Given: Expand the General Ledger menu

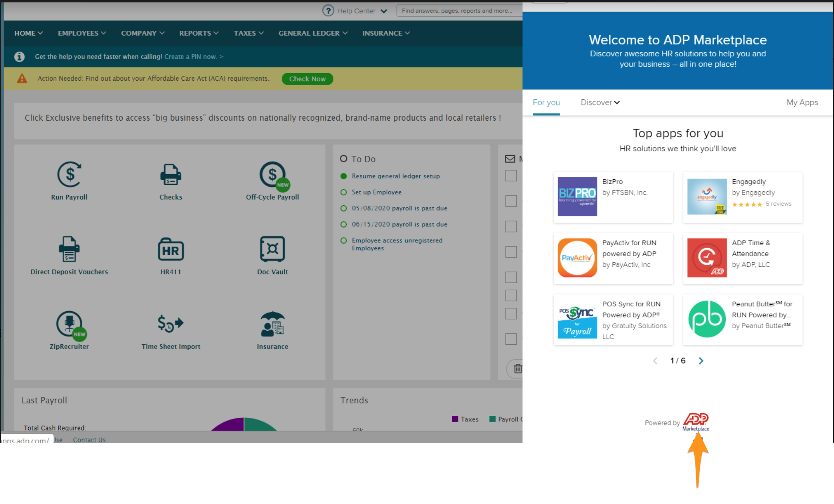Looking at the screenshot, I should (313, 33).
